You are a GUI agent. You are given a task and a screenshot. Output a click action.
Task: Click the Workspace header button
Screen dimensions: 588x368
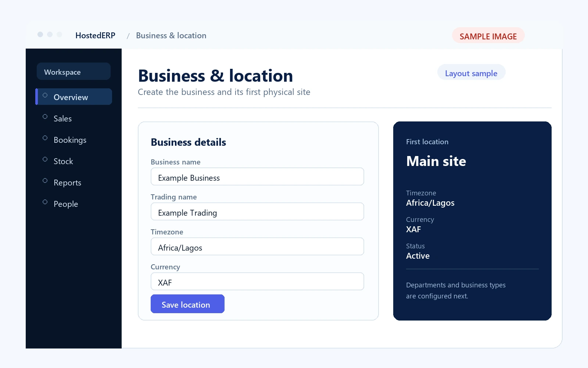click(73, 71)
